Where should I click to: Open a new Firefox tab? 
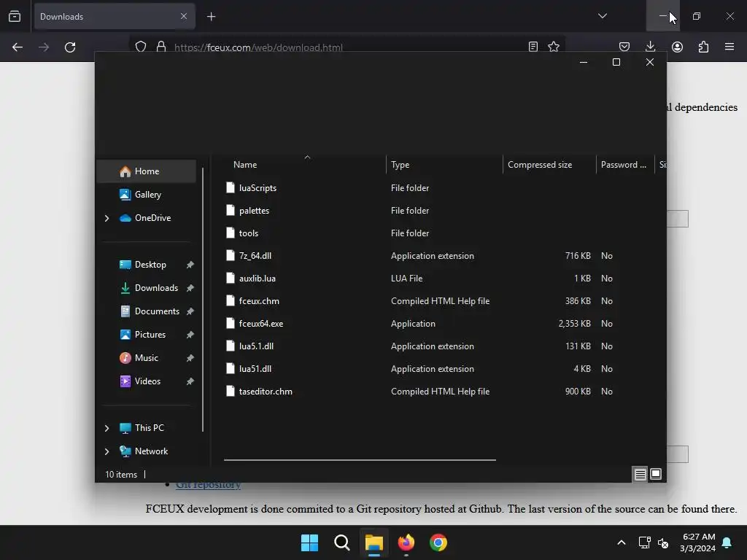pos(211,17)
